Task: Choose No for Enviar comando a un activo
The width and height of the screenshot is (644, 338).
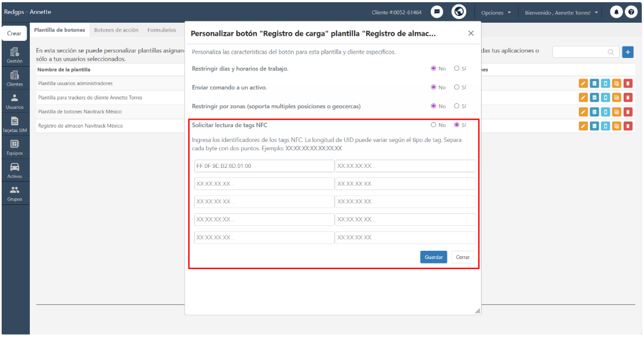Action: point(434,87)
